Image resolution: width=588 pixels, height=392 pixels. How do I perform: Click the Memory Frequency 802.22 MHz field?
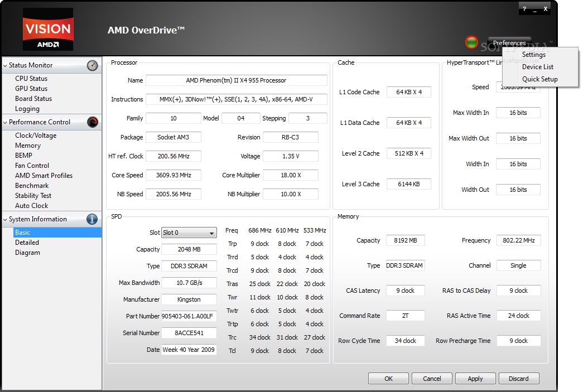pos(519,240)
